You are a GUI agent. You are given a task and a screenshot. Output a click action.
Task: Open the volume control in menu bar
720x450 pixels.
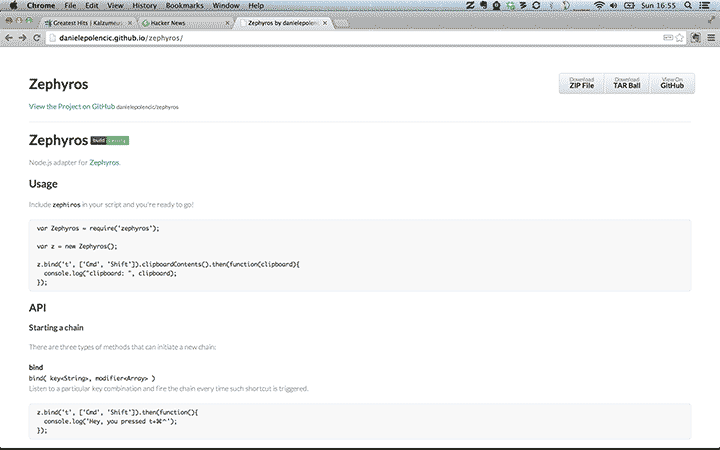613,6
